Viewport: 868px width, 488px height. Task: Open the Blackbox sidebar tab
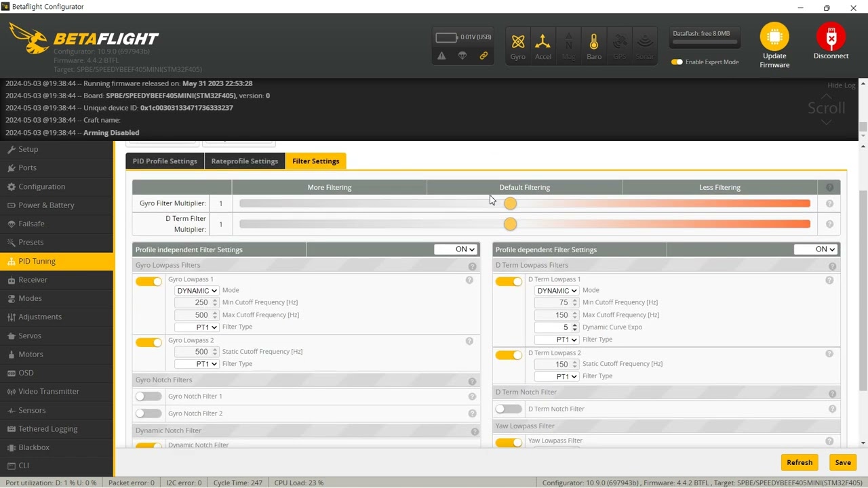point(57,447)
